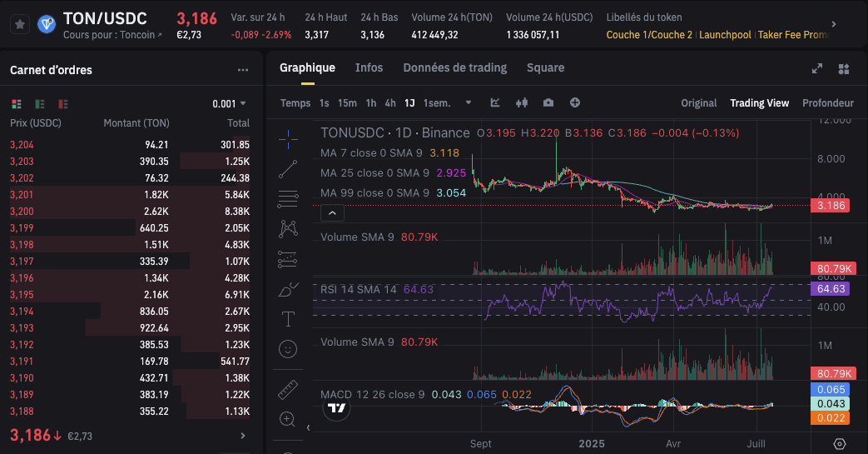The image size is (868, 454).
Task: Switch to the Infos tab
Action: (x=369, y=67)
